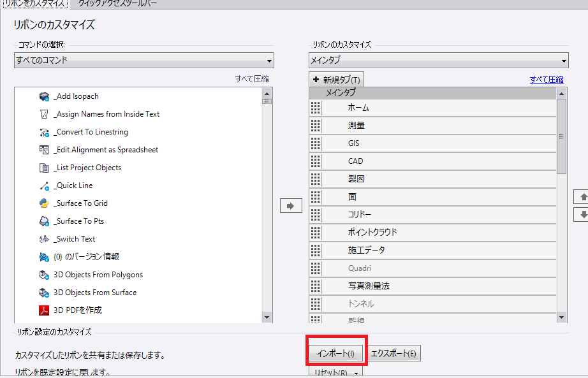Click the grip handle beside ホーム tab
Image resolution: width=588 pixels, height=378 pixels.
point(316,108)
